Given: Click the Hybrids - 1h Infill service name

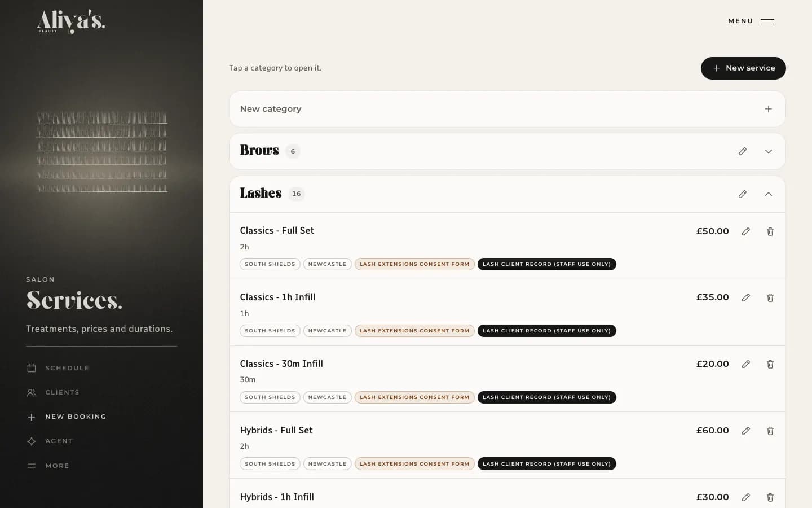Looking at the screenshot, I should (x=277, y=497).
